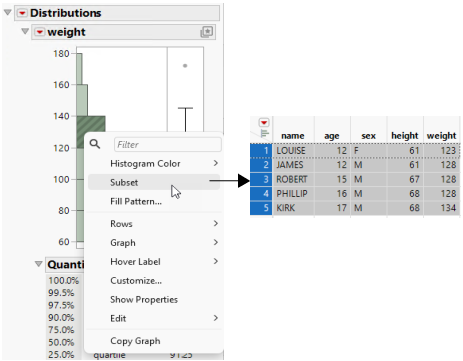Click the 160 axis tick label
This screenshot has width=463, height=361.
61,85
